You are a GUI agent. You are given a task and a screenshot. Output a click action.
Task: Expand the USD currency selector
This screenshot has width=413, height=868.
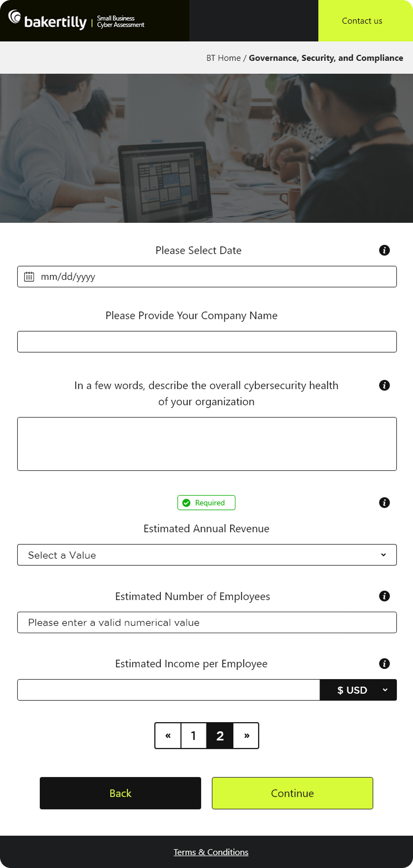[359, 690]
